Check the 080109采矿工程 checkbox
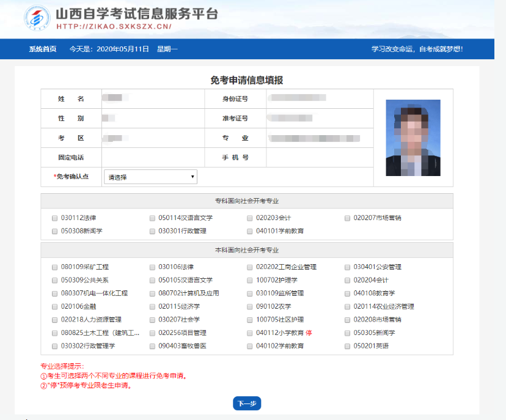The height and width of the screenshot is (420, 506). 54,267
